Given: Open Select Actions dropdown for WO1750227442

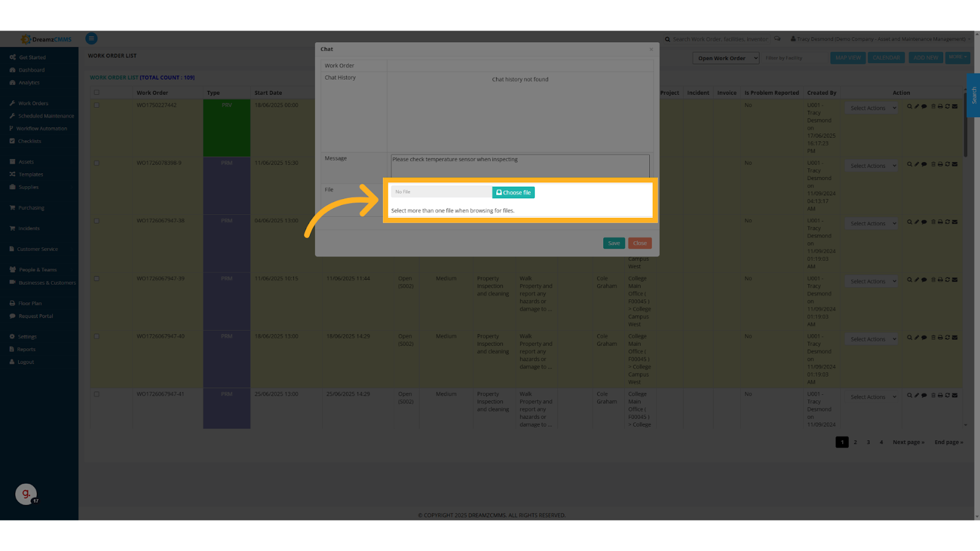Looking at the screenshot, I should pos(872,108).
